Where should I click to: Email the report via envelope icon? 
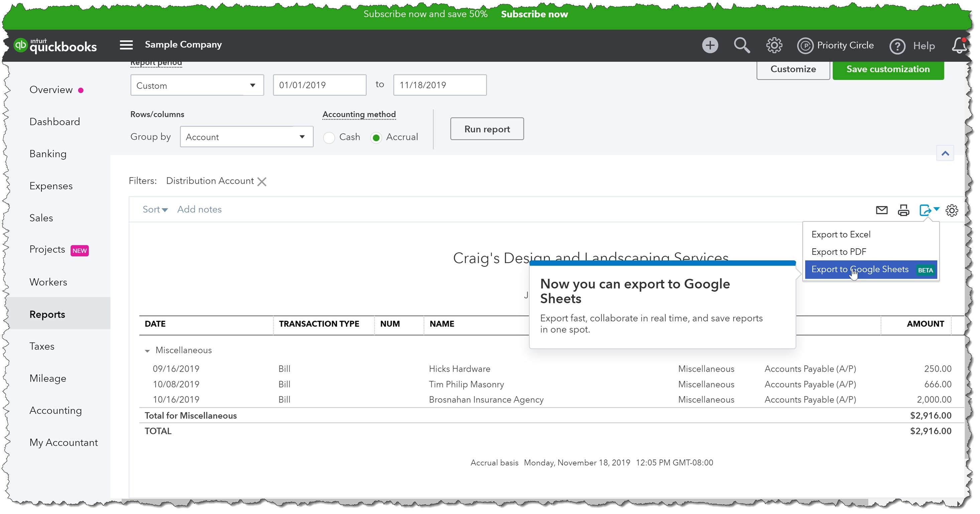[x=881, y=210]
